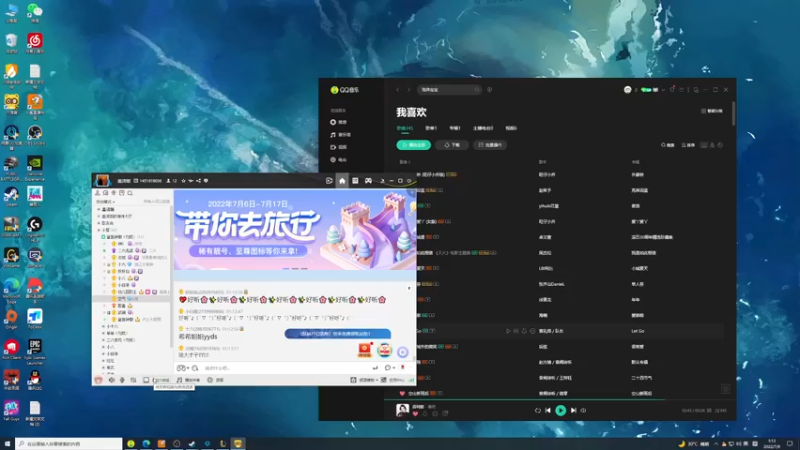Click the Sort option above song list
This screenshot has width=800, height=450.
tap(688, 145)
